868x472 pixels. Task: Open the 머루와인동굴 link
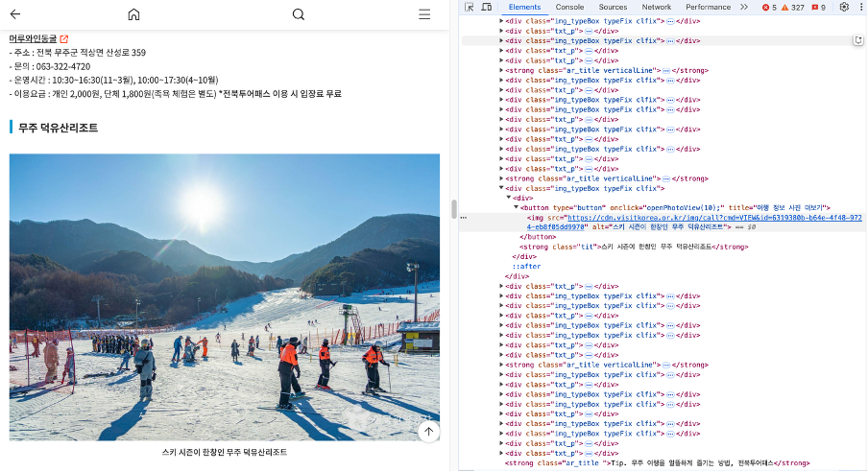pyautogui.click(x=34, y=38)
